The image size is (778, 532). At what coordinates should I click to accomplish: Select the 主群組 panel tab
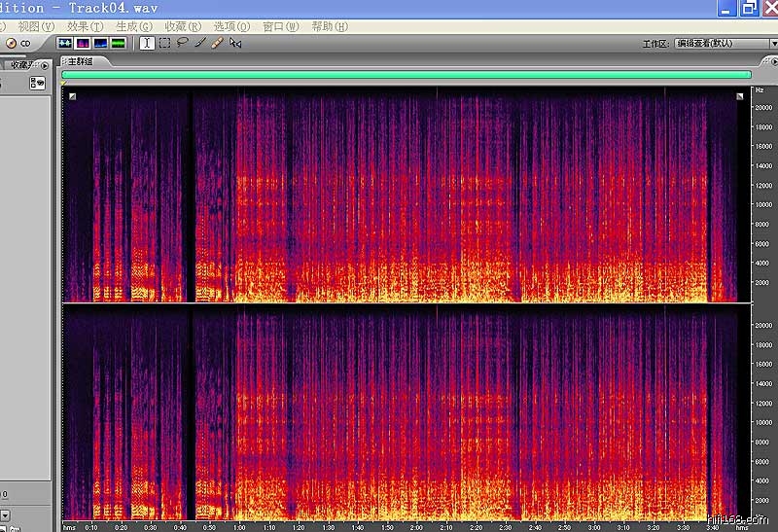pos(80,61)
